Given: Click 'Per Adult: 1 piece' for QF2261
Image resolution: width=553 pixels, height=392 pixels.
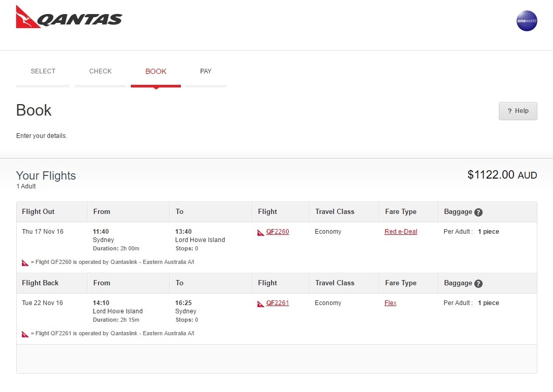Looking at the screenshot, I should click(471, 302).
